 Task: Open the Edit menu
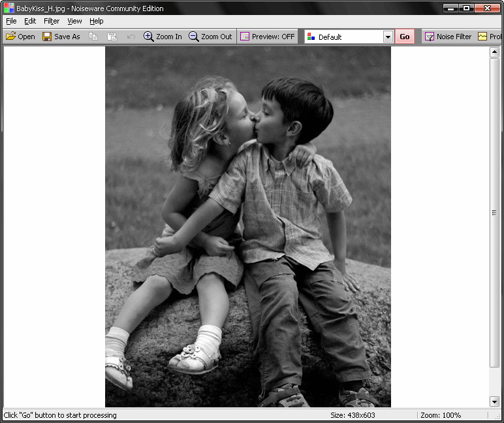pyautogui.click(x=30, y=21)
